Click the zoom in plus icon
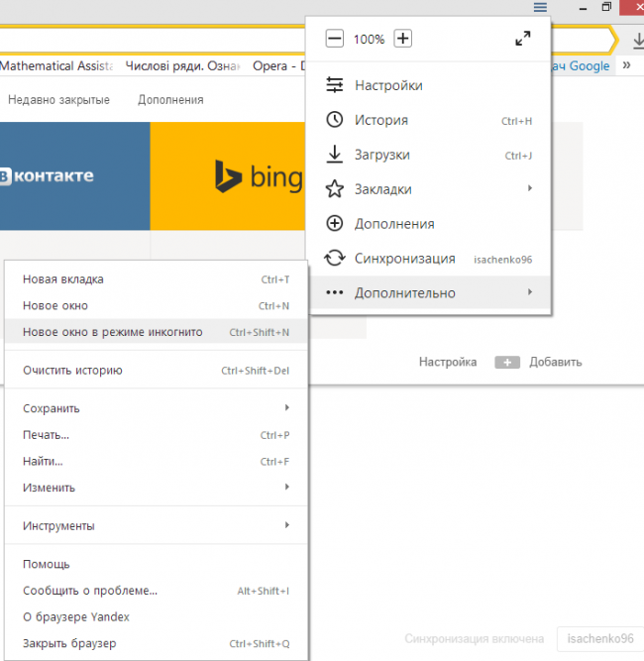Screen dimensions: 644x661 coord(403,39)
